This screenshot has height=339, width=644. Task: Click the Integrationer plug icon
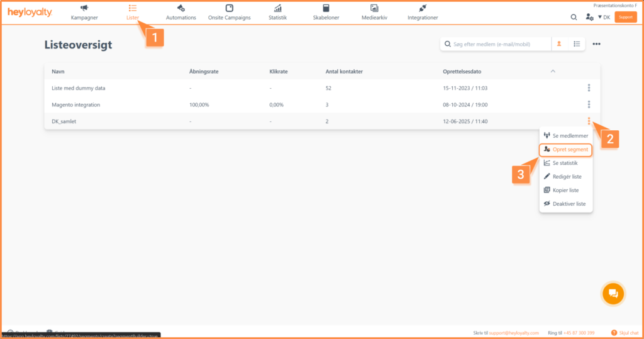423,8
